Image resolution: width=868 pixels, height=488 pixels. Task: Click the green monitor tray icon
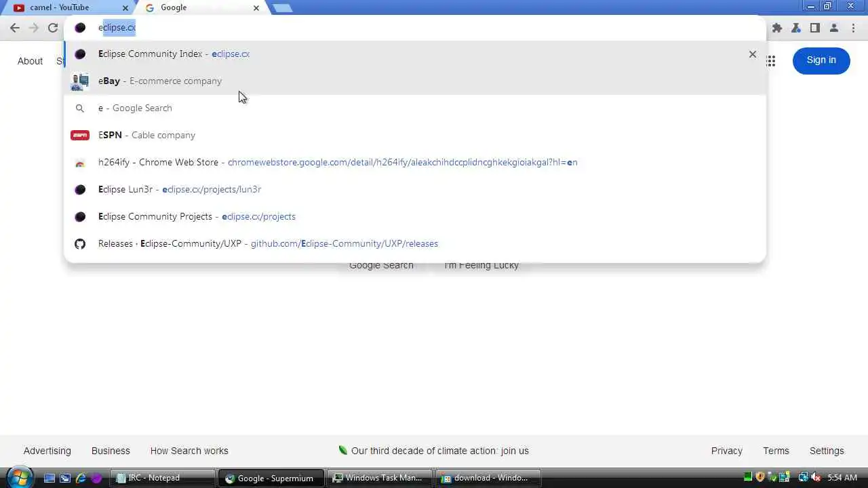(748, 478)
